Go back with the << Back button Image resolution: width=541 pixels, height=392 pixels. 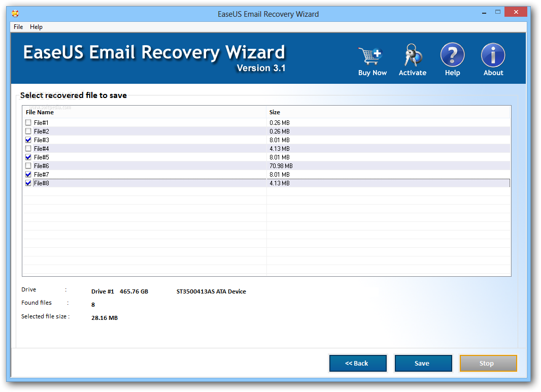[358, 364]
